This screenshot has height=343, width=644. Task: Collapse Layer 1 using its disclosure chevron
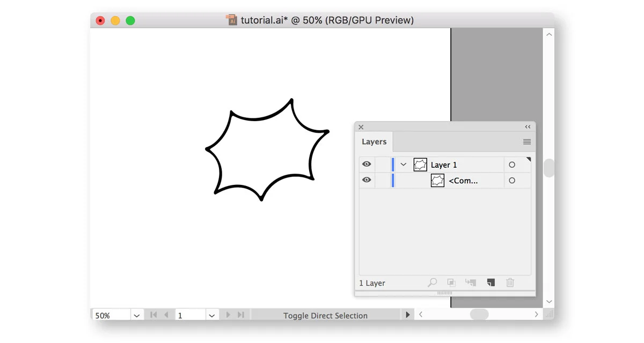click(403, 165)
